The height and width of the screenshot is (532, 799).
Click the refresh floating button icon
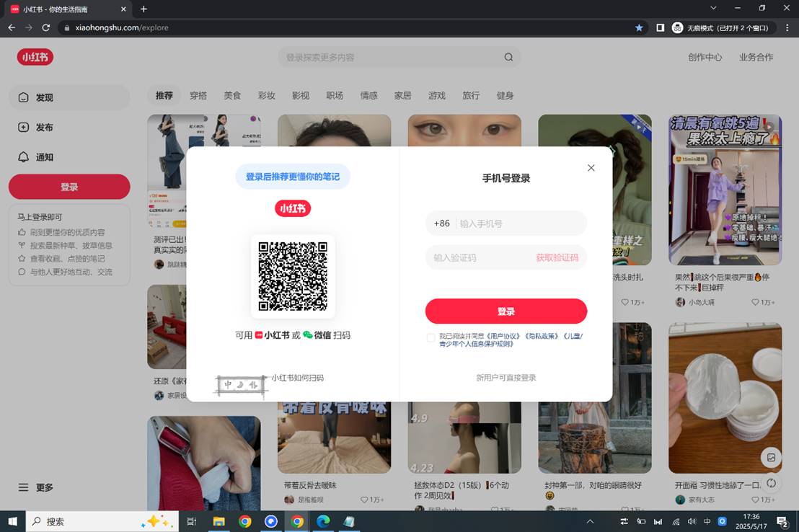tap(772, 482)
